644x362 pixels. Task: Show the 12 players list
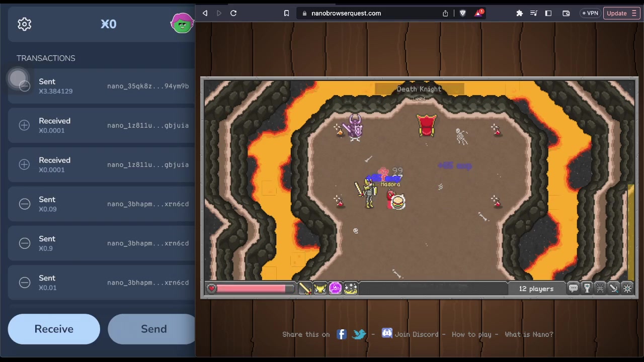tap(536, 289)
